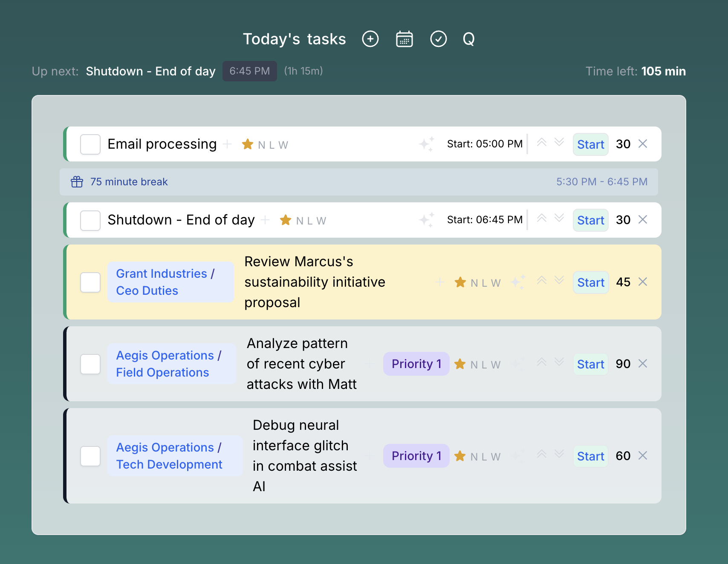Screen dimensions: 728x564
Task: Click Priority 1 badge on Debug neural task
Action: pos(416,456)
